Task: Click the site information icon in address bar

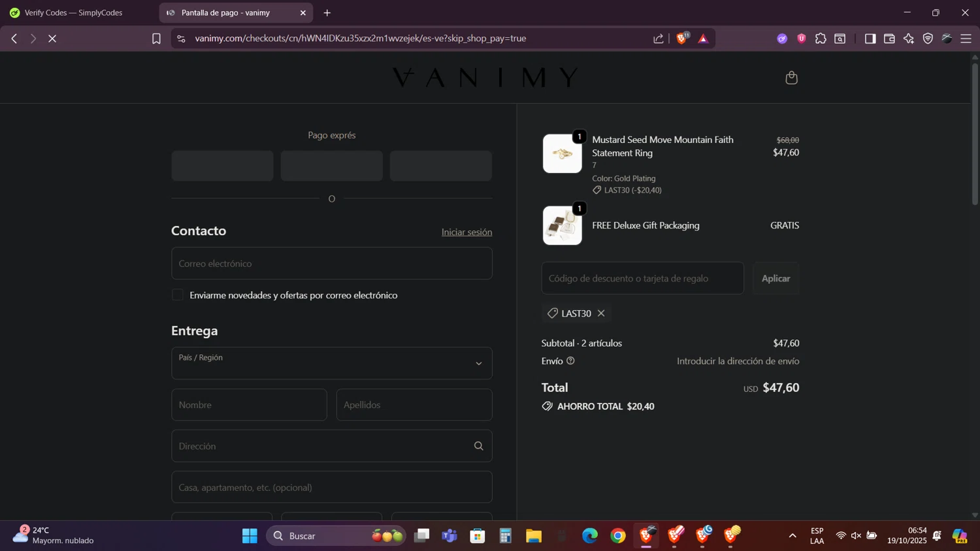Action: pyautogui.click(x=181, y=39)
